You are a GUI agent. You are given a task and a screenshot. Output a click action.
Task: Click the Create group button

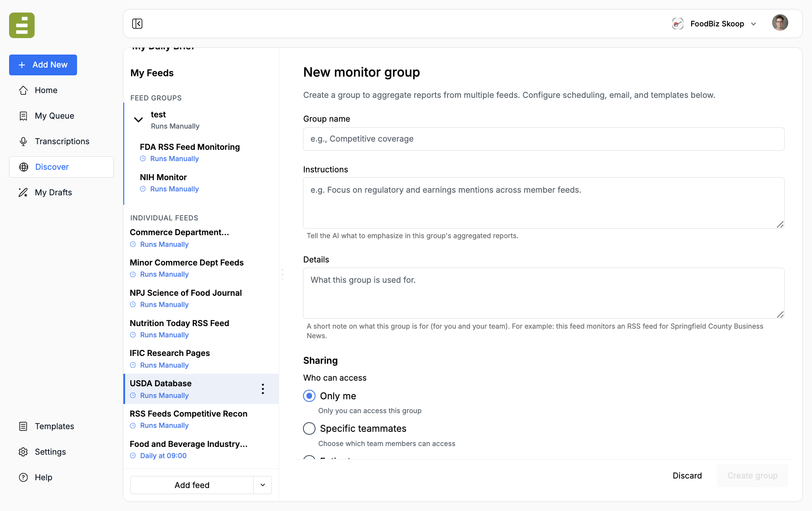(x=753, y=475)
